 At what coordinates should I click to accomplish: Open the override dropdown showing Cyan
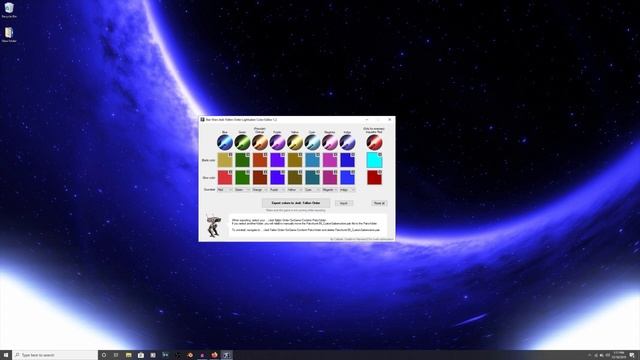pos(312,190)
